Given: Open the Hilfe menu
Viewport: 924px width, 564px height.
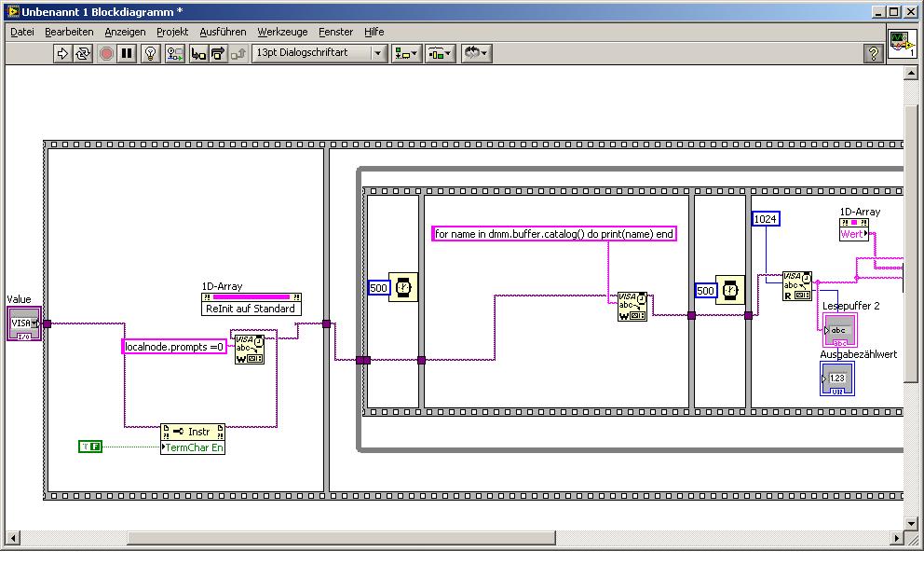Looking at the screenshot, I should pos(374,32).
